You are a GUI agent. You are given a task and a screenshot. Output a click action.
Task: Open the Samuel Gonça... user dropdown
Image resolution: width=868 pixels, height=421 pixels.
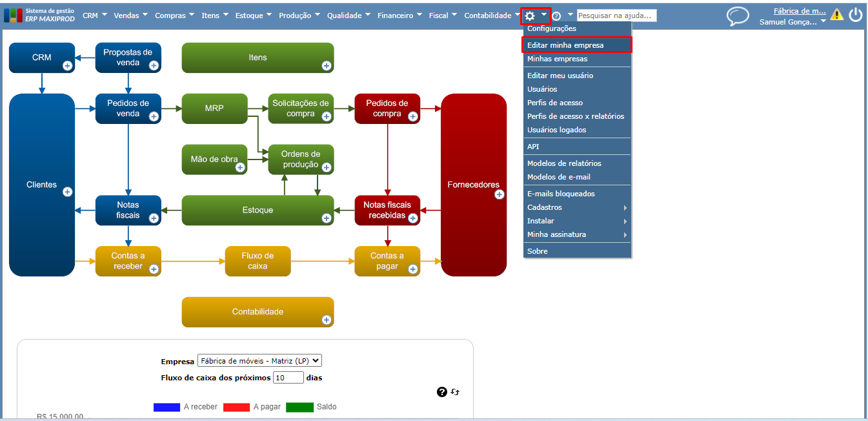coord(793,21)
